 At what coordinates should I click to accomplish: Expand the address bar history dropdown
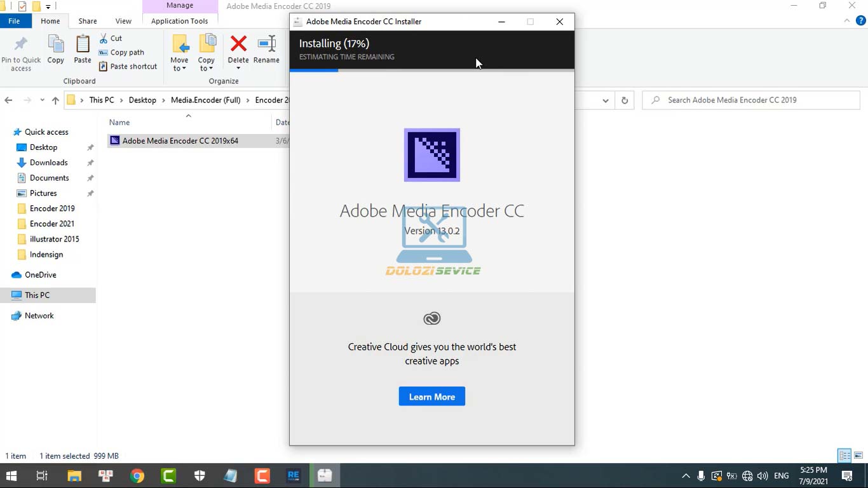(606, 100)
